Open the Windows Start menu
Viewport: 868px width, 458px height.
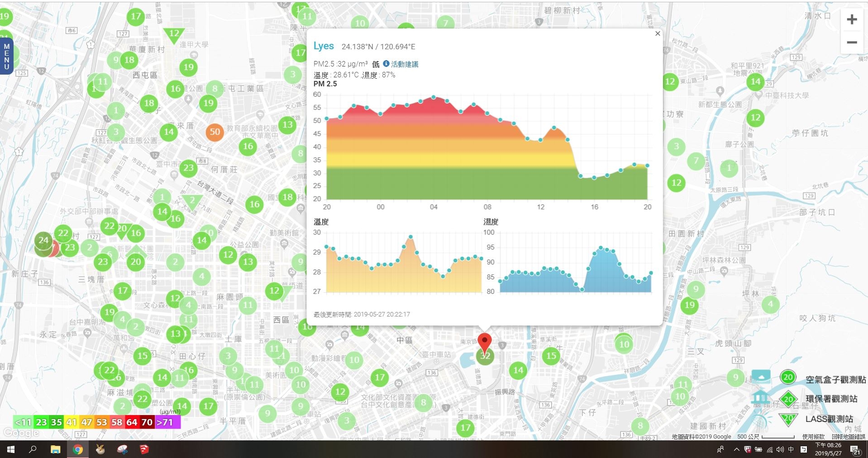[11, 449]
